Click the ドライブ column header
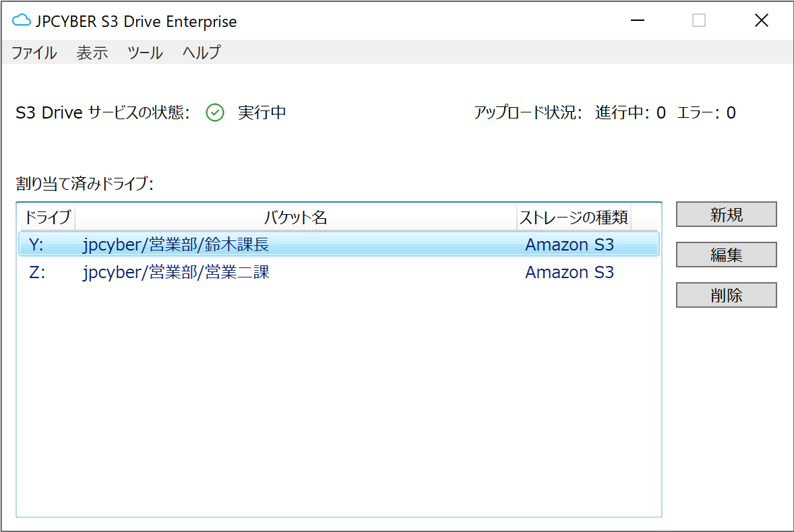 [x=47, y=218]
